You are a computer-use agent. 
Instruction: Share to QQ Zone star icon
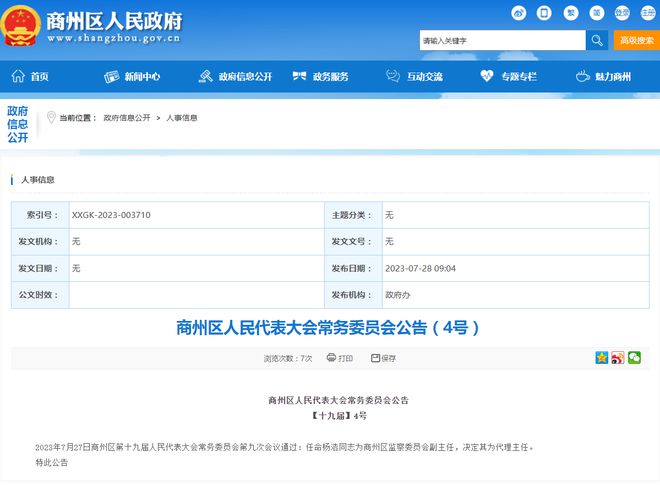pos(602,358)
